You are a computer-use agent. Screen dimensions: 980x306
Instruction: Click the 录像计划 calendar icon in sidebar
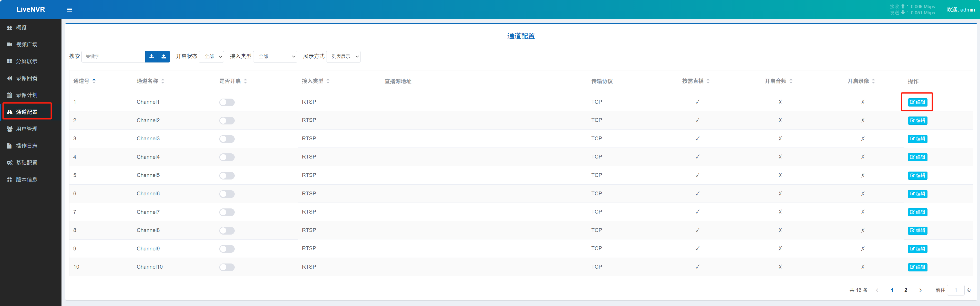[x=9, y=95]
